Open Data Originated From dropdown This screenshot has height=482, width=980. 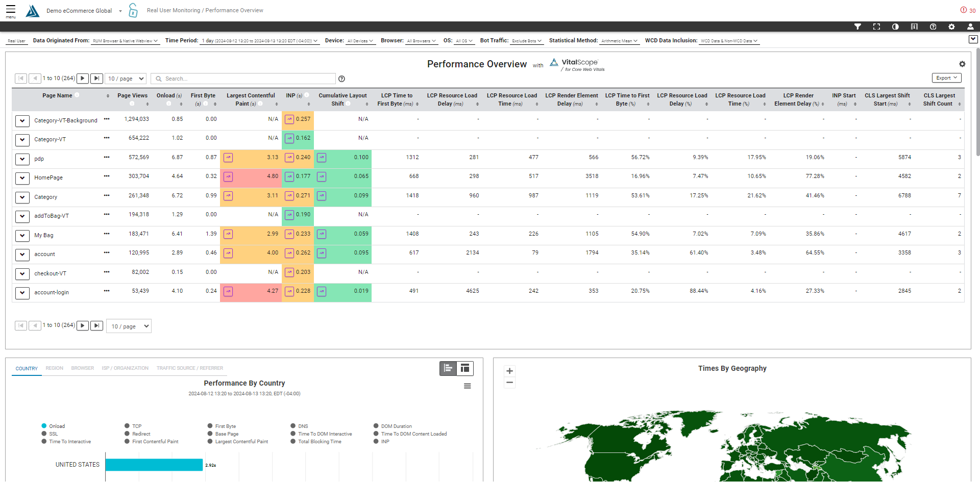pos(125,41)
